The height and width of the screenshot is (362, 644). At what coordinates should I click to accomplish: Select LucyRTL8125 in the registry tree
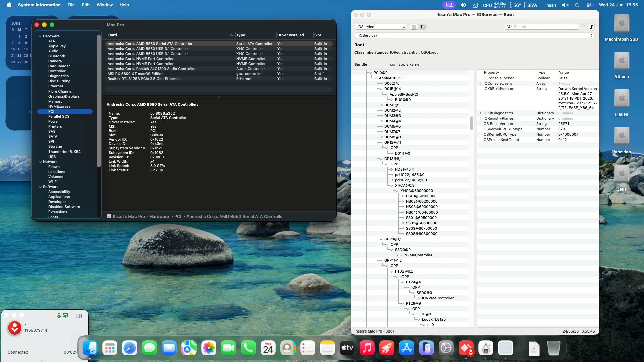click(x=434, y=320)
